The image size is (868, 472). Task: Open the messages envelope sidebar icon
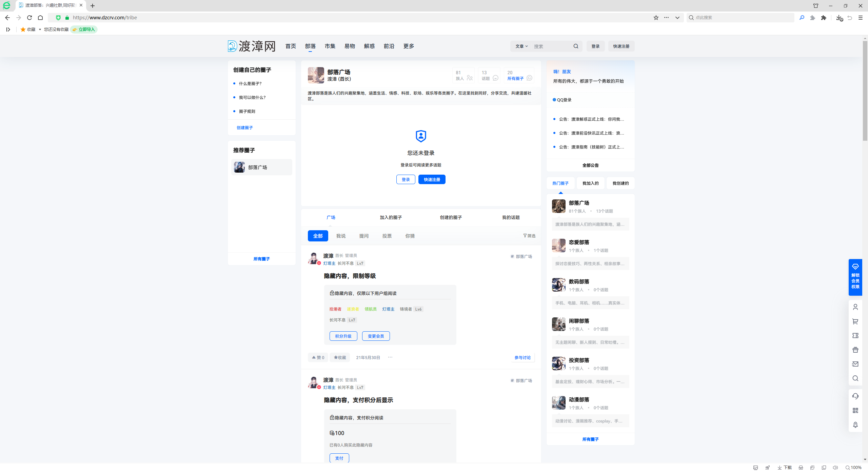click(x=855, y=364)
